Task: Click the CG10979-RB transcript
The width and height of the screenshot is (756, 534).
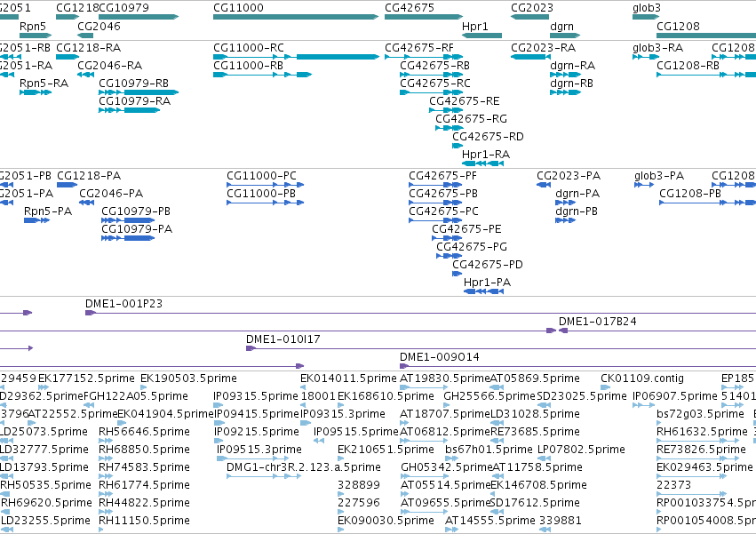Action: [x=139, y=92]
